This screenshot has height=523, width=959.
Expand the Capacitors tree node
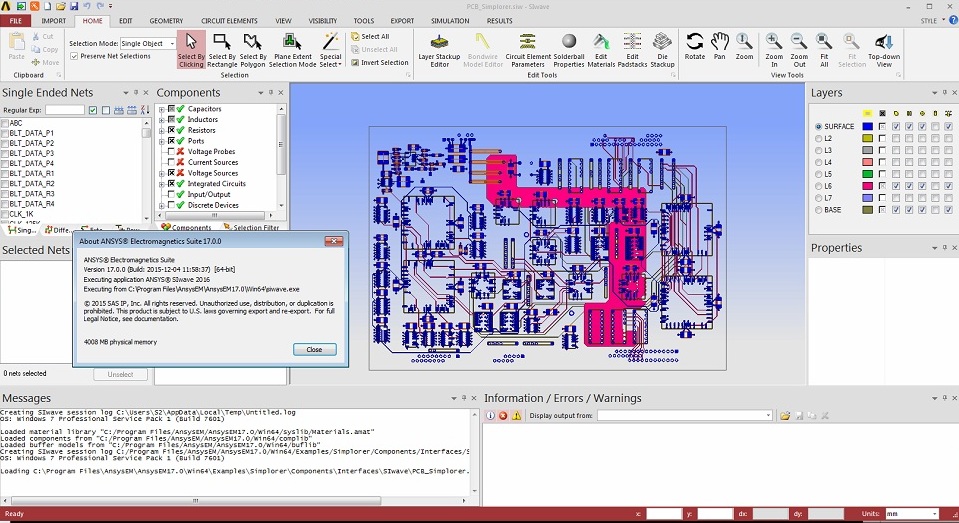[x=161, y=109]
